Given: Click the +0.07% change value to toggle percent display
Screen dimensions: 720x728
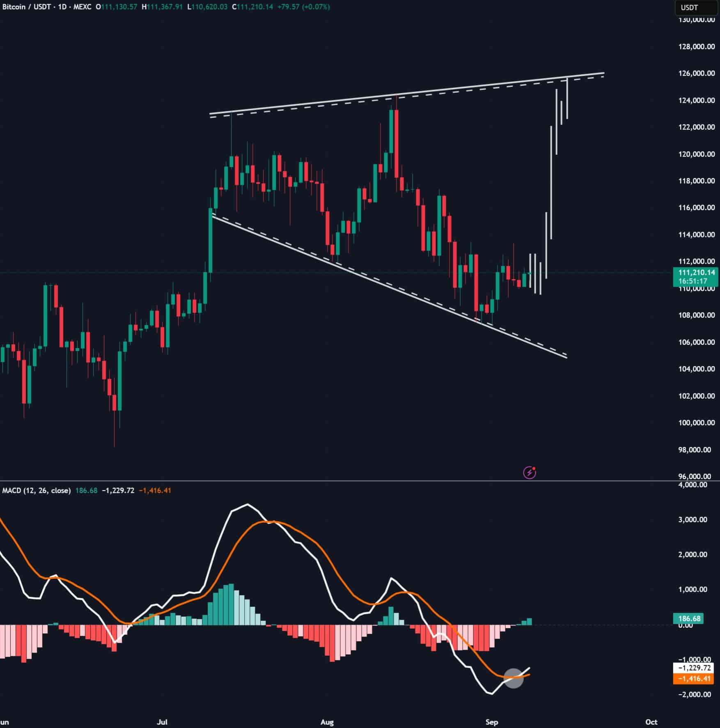Looking at the screenshot, I should pos(316,6).
